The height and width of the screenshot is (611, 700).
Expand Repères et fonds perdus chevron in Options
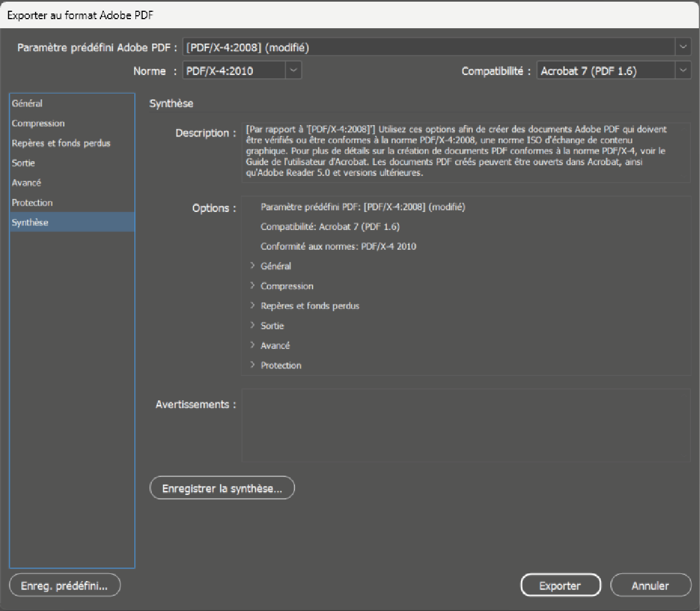coord(253,305)
